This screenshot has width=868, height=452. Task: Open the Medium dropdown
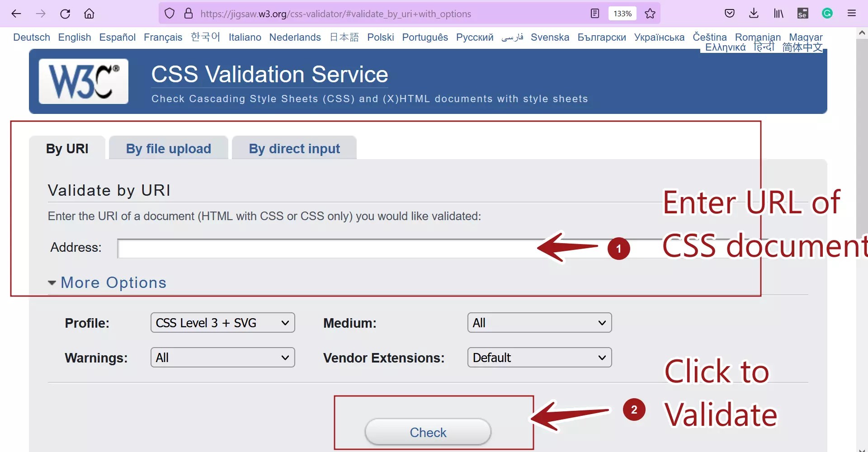[x=539, y=322]
